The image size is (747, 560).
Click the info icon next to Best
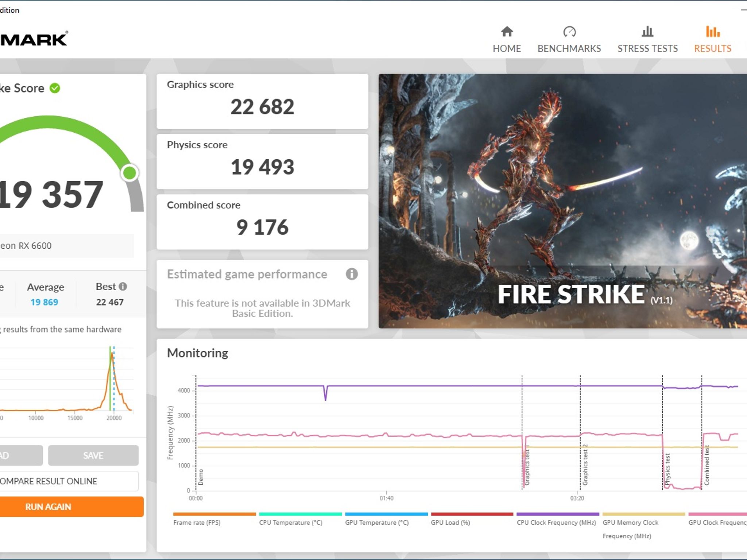(123, 287)
